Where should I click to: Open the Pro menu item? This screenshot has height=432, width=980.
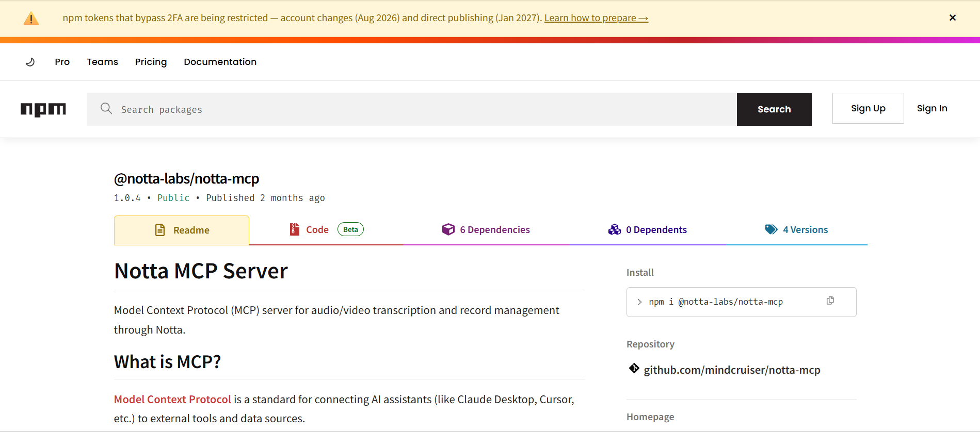click(62, 62)
